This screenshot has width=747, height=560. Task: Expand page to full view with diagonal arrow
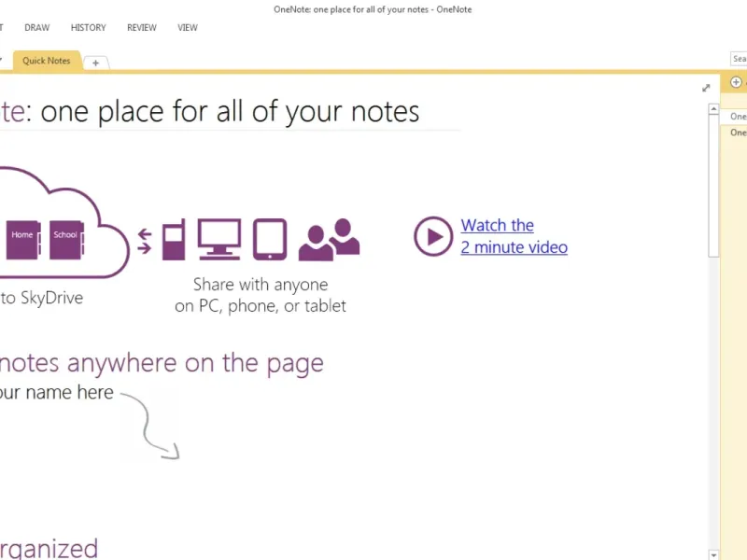point(706,88)
